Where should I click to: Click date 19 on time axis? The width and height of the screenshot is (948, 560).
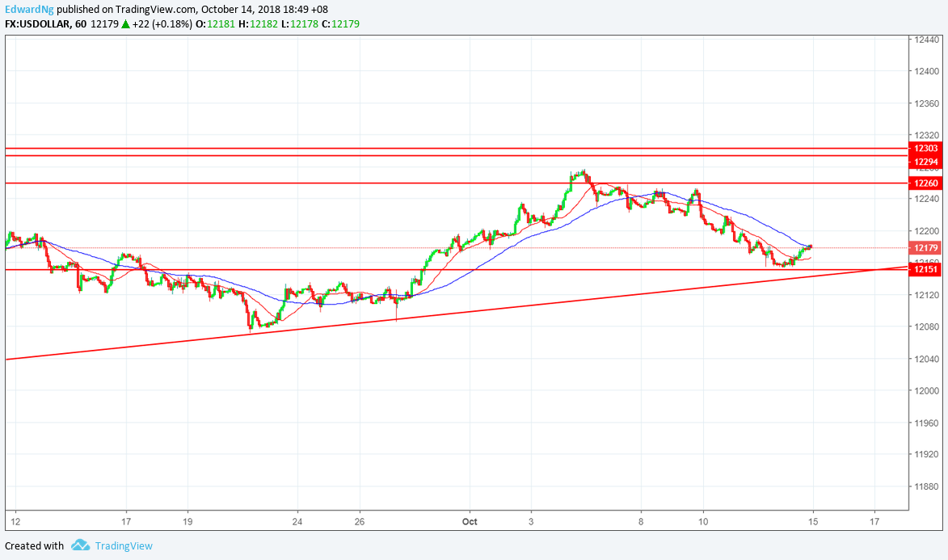click(187, 521)
